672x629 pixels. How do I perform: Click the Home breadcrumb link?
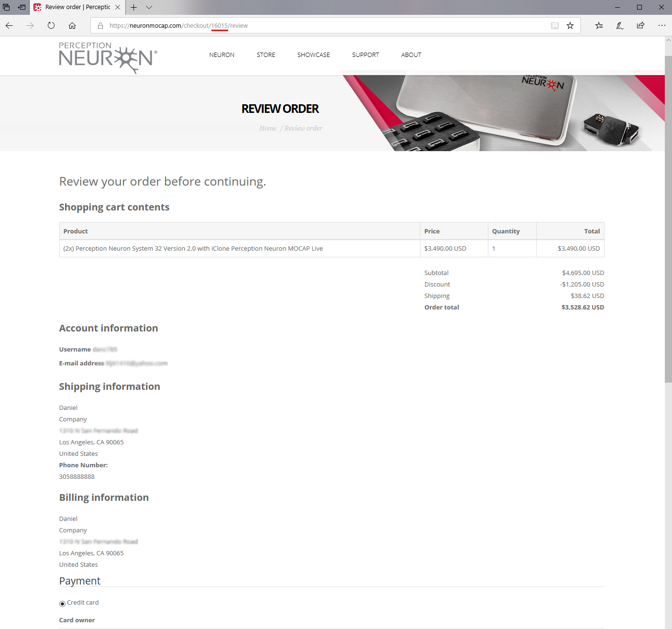(x=268, y=128)
